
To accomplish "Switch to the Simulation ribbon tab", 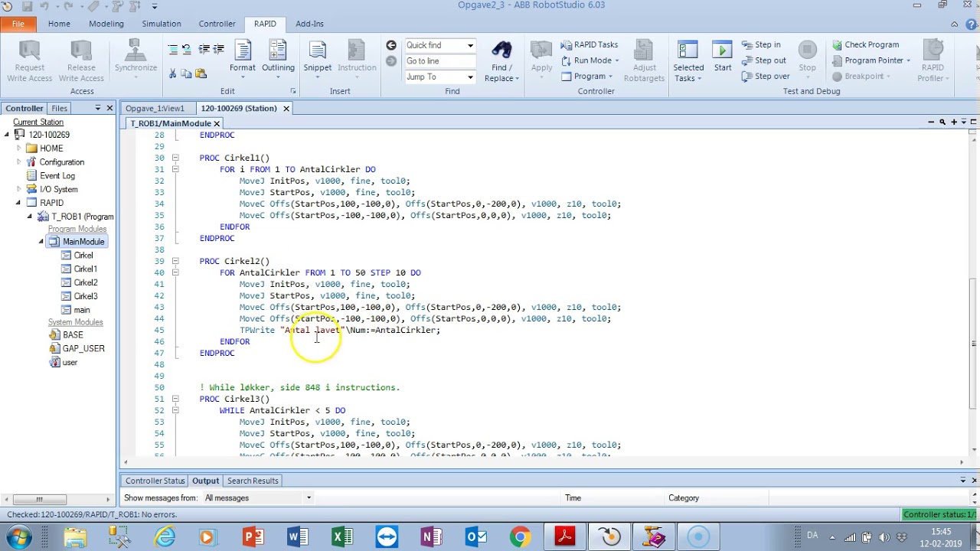I will pos(161,24).
